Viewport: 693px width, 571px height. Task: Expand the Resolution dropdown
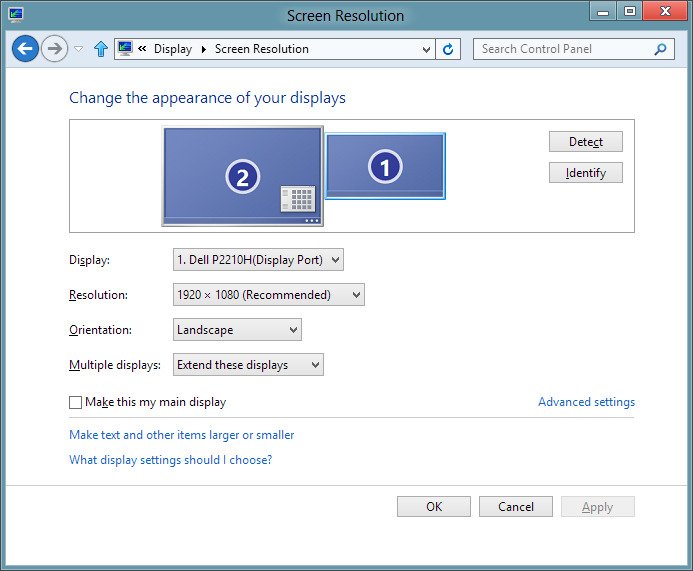[268, 295]
